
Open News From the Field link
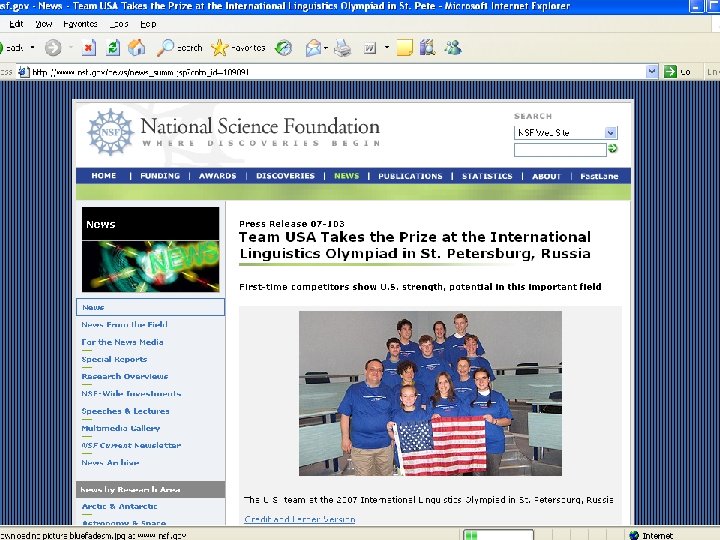[124, 325]
